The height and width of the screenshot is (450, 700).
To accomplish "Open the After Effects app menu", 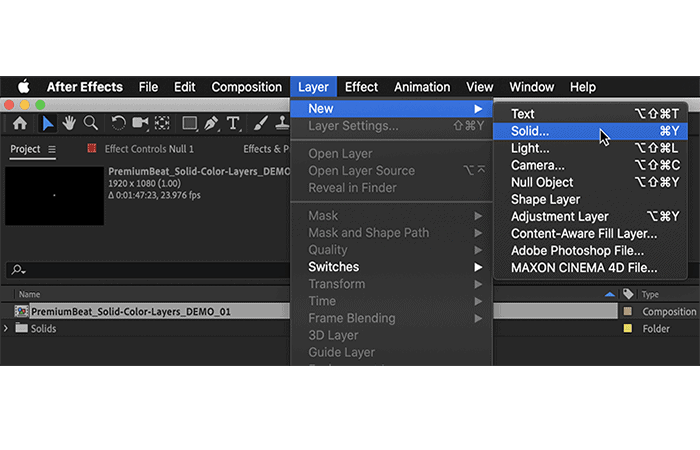I will coord(84,87).
